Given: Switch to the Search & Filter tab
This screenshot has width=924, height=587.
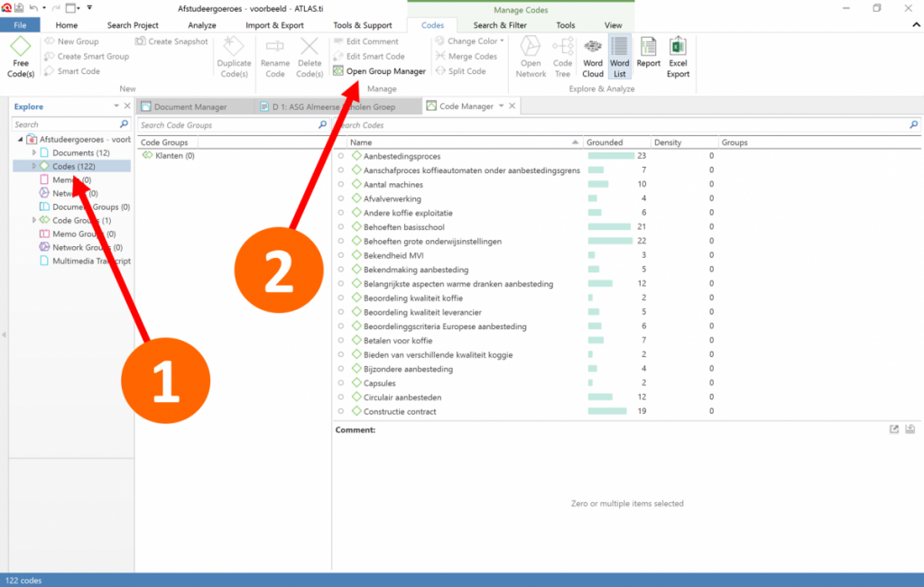Looking at the screenshot, I should tap(499, 25).
